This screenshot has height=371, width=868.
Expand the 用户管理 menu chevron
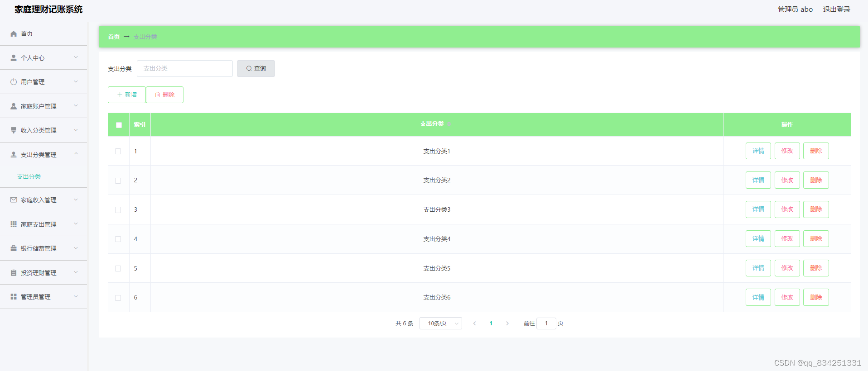(x=76, y=81)
